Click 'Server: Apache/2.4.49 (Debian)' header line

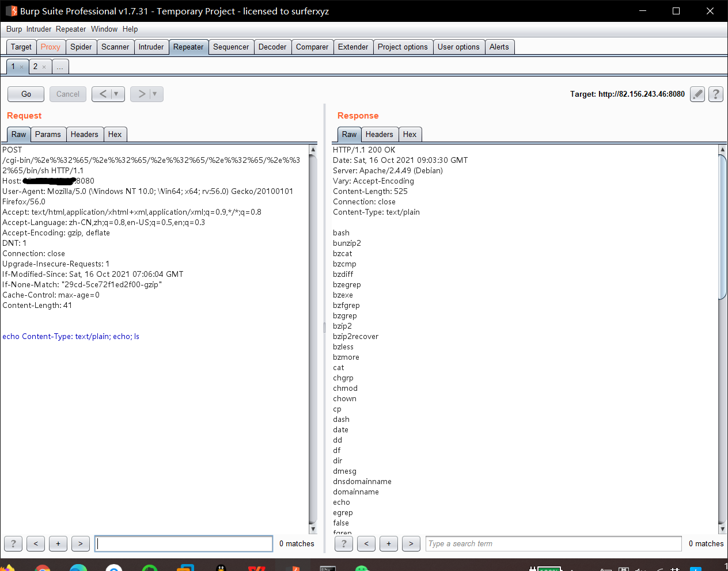tap(388, 170)
